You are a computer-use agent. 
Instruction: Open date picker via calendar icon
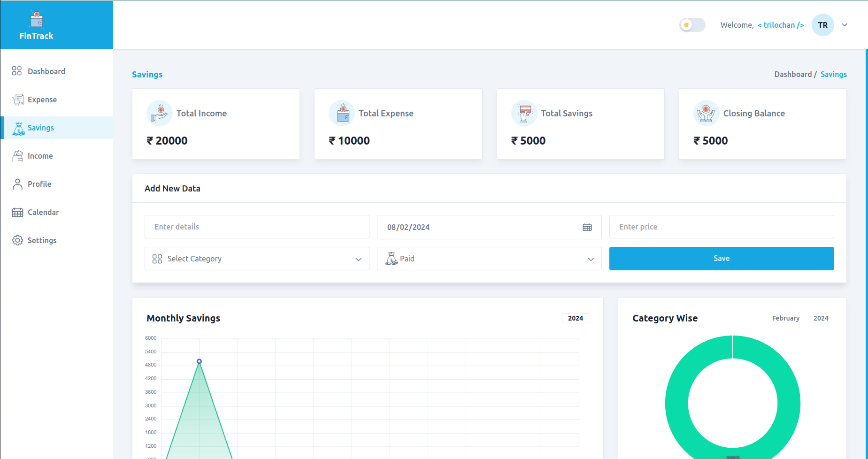click(x=587, y=227)
